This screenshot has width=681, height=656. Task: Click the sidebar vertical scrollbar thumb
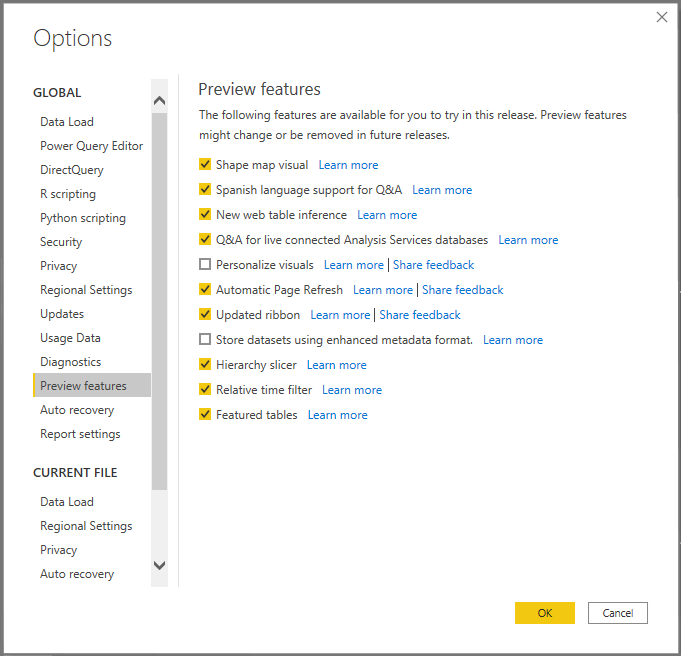[x=159, y=300]
